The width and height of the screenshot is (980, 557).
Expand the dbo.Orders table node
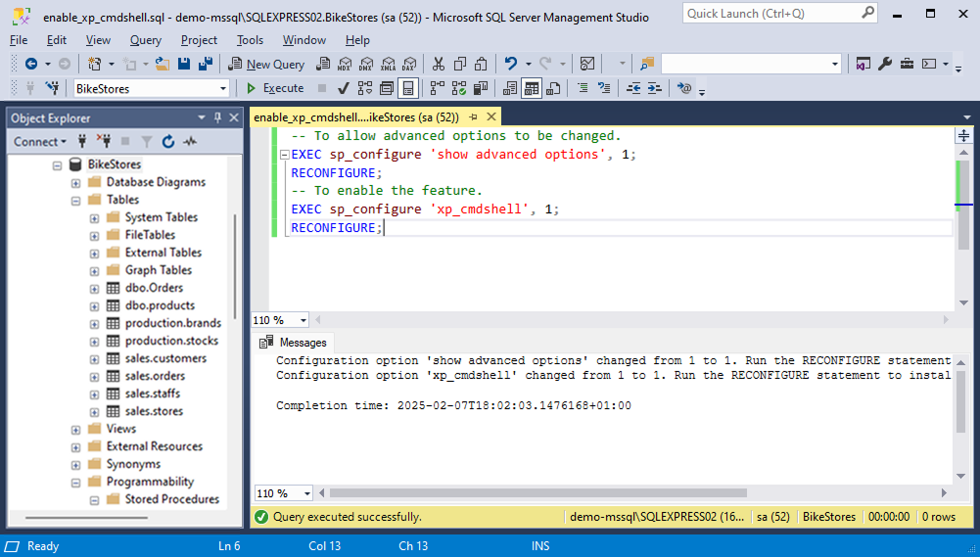[x=94, y=289]
